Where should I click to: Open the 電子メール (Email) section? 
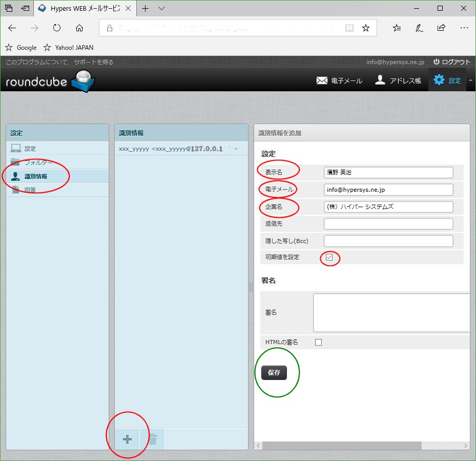click(x=340, y=80)
